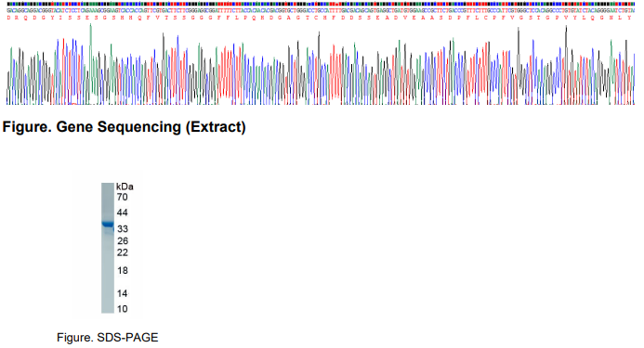Click the faint band below the main band

click(x=109, y=232)
